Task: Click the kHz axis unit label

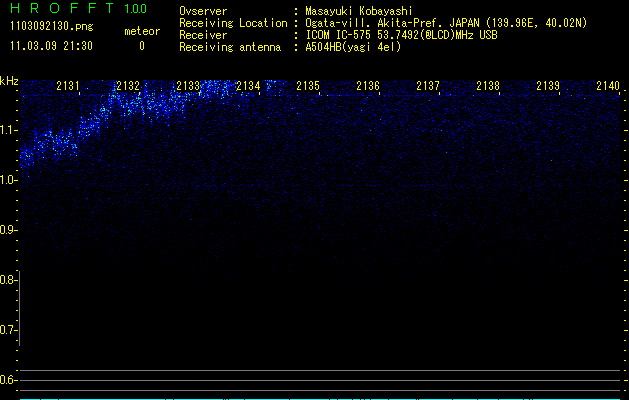Action: tap(9, 81)
